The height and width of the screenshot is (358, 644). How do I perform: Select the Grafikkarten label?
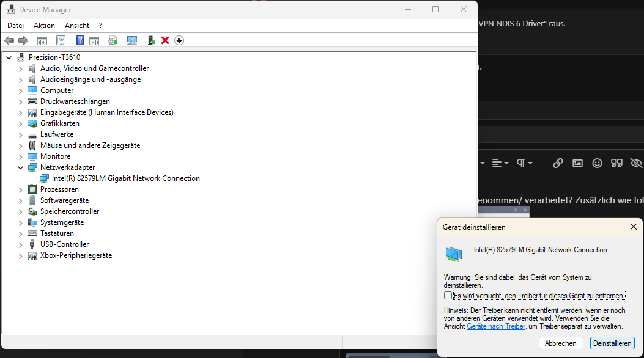pyautogui.click(x=59, y=123)
